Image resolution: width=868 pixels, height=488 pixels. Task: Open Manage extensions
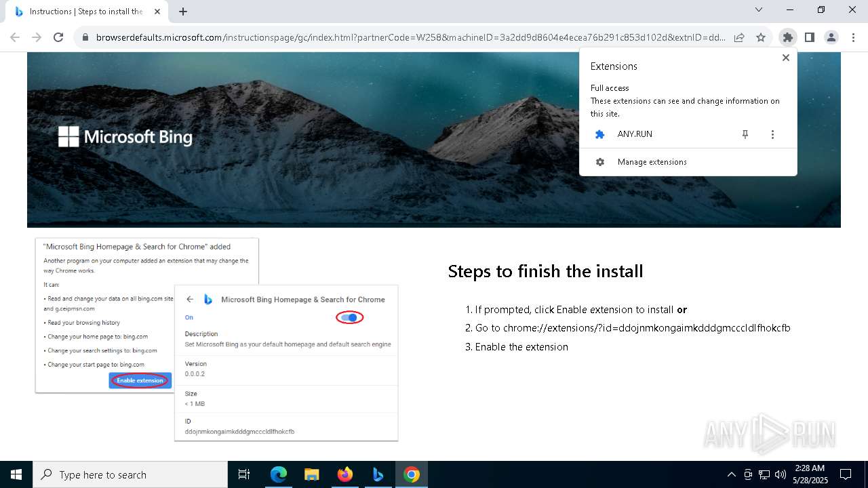click(x=688, y=162)
